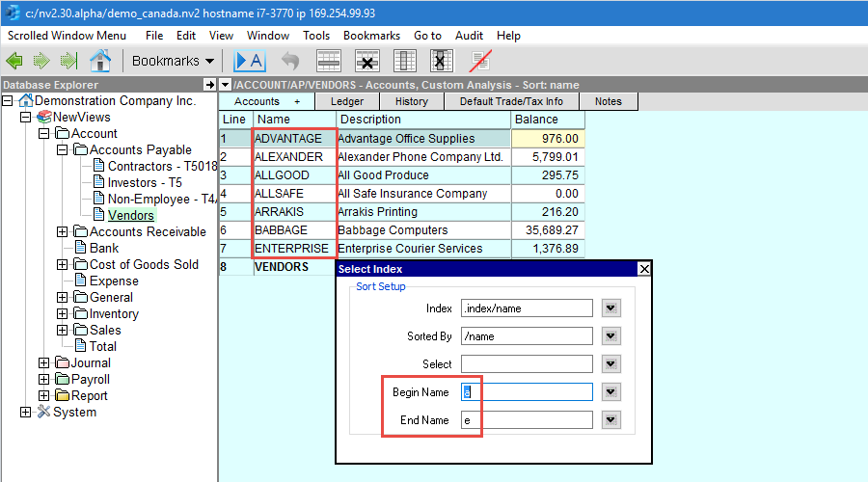Open the Index field dropdown arrow
The height and width of the screenshot is (482, 868).
(610, 308)
